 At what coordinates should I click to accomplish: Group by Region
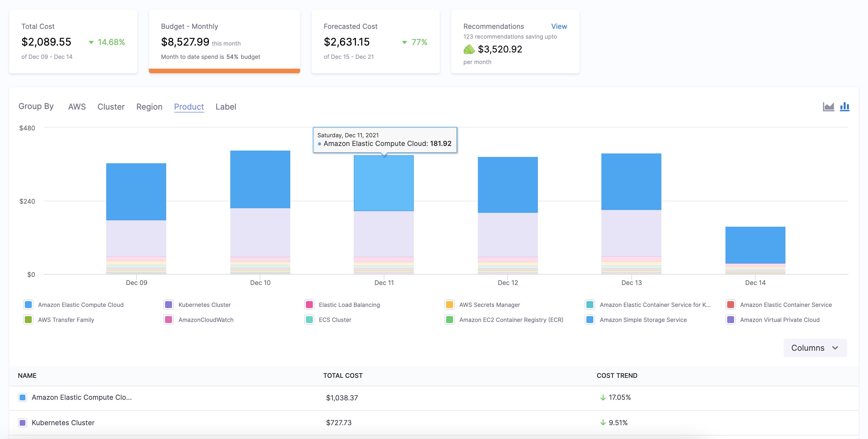point(149,107)
